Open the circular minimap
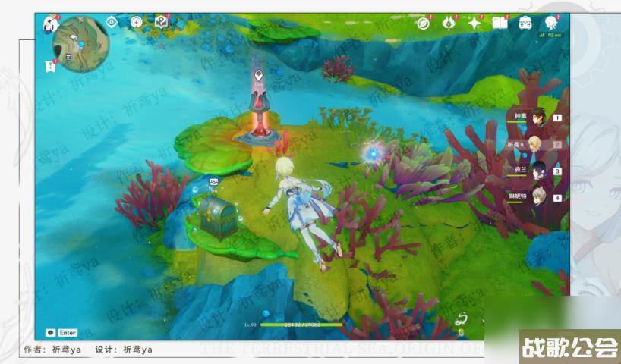 [x=80, y=44]
